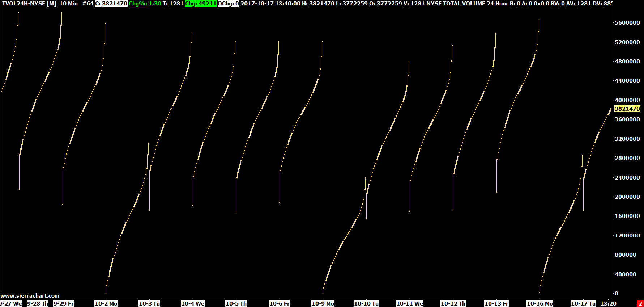The height and width of the screenshot is (307, 644).
Task: Click the TVOL24H-NYSE [M] symbol name
Action: pyautogui.click(x=29, y=4)
